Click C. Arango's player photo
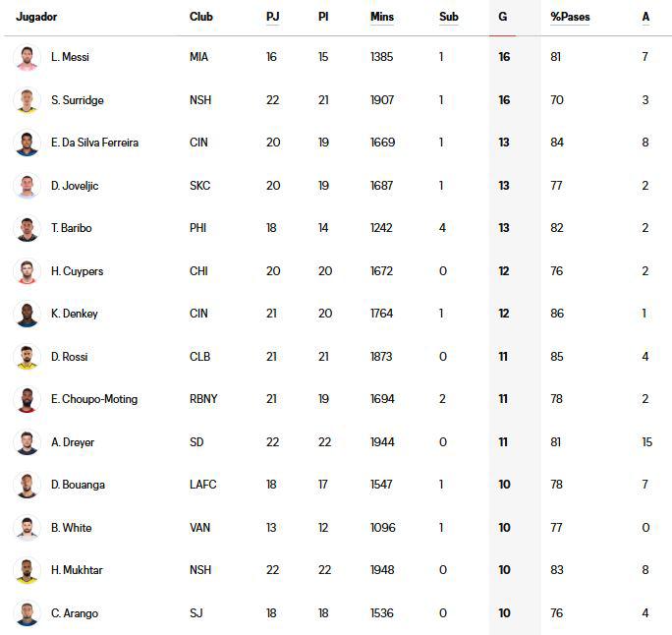The height and width of the screenshot is (635, 672). click(27, 613)
